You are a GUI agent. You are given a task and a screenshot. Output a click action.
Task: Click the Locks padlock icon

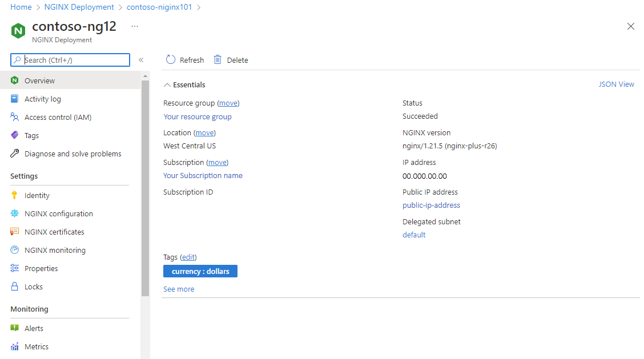click(15, 287)
